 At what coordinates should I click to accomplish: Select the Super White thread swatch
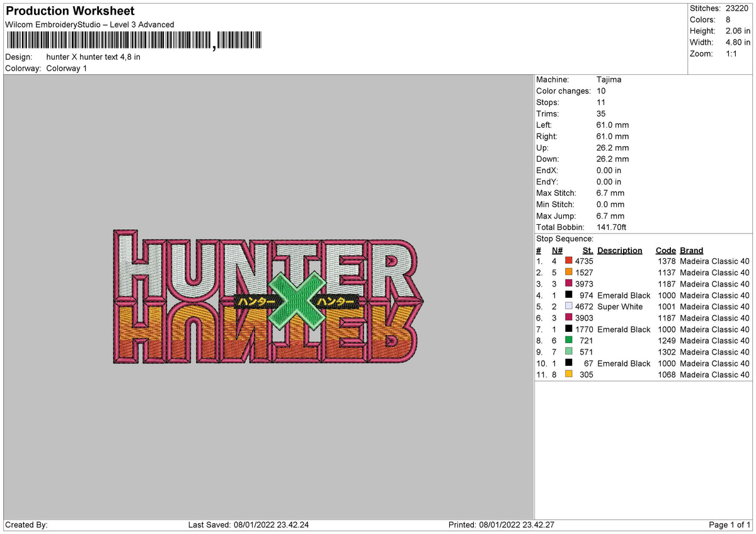click(569, 307)
